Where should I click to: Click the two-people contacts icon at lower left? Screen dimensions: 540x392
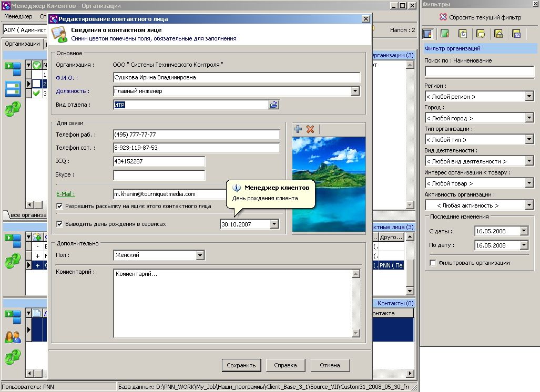point(13,337)
